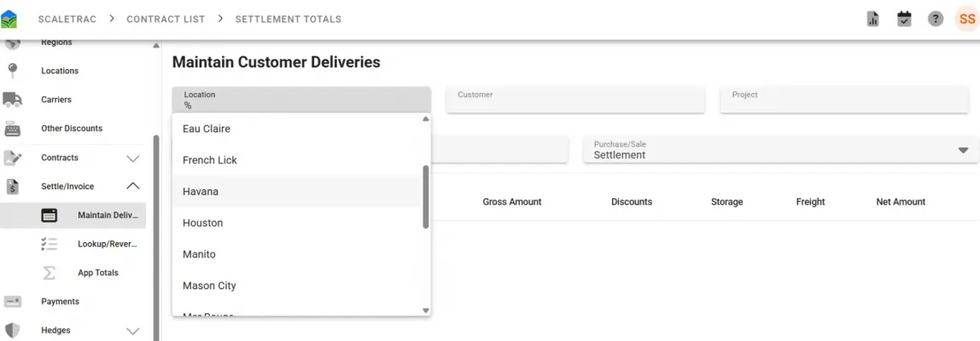The width and height of the screenshot is (980, 341).
Task: Click the Maintain Deliveries card icon
Action: [x=49, y=215]
